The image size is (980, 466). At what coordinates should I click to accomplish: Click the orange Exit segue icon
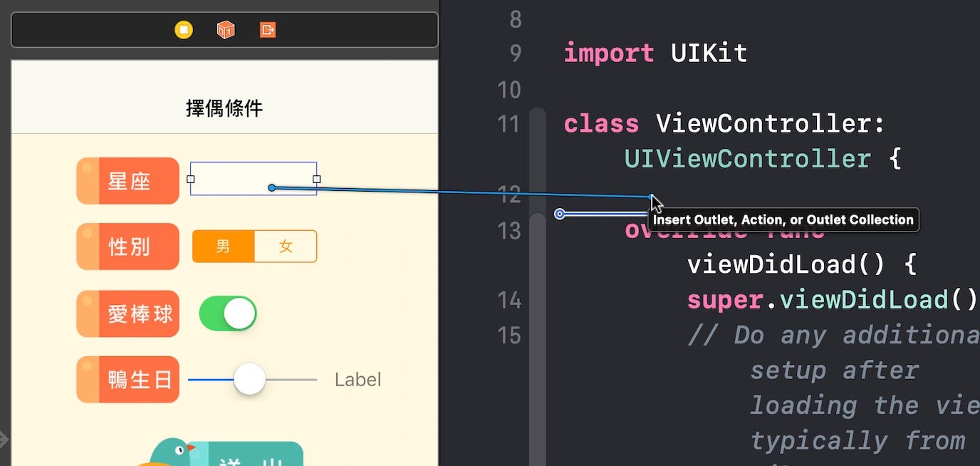[x=267, y=29]
